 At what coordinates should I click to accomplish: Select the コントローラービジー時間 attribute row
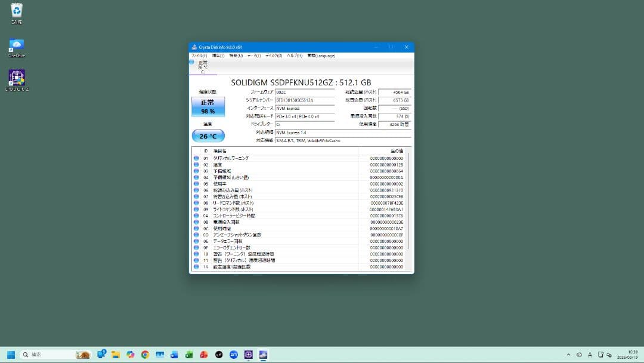coord(299,216)
